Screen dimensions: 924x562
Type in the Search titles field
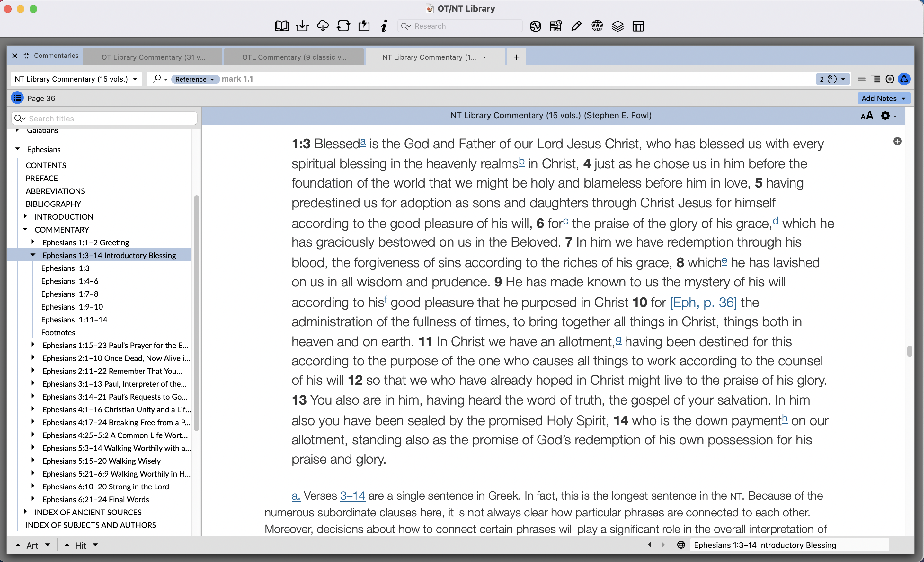click(105, 118)
